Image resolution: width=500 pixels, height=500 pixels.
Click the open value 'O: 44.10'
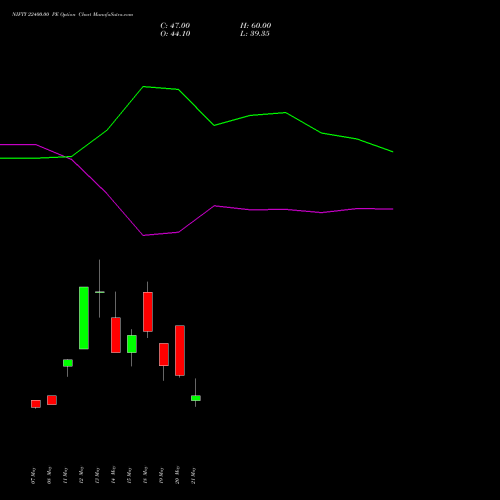click(x=175, y=34)
